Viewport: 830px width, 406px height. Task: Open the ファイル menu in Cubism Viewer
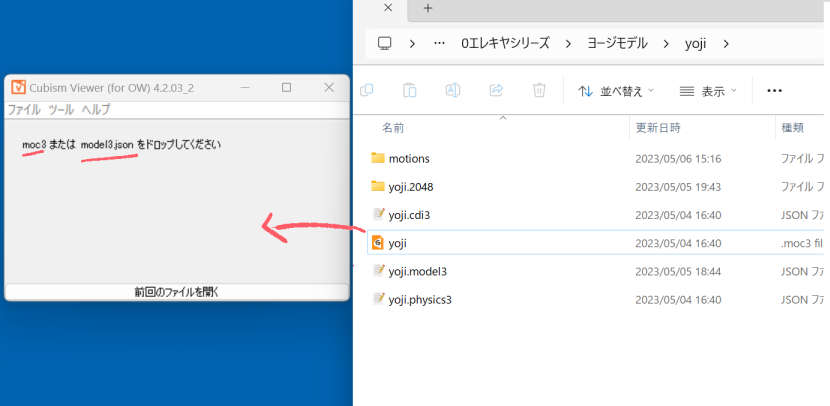click(24, 110)
